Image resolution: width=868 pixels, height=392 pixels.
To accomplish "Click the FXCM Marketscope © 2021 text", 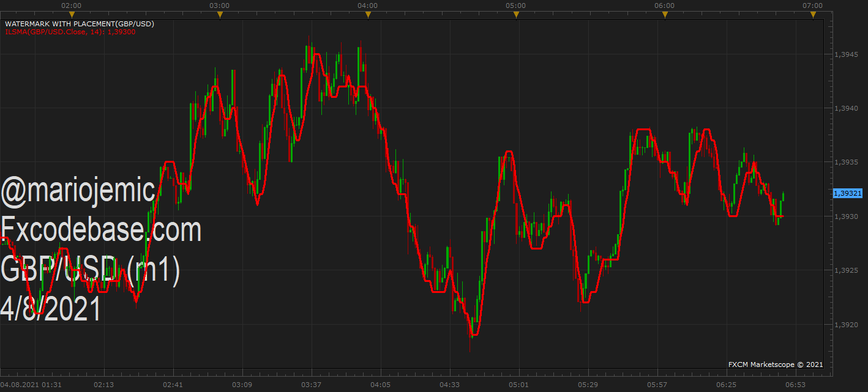I will (776, 364).
